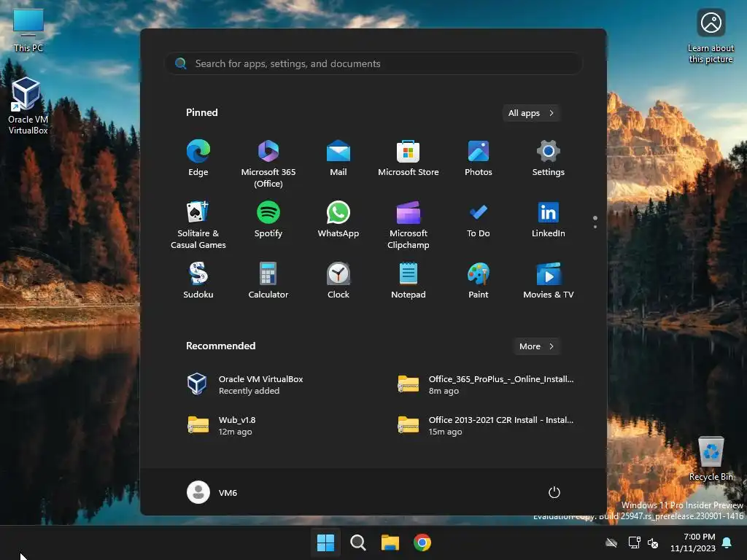Image resolution: width=747 pixels, height=560 pixels.
Task: Open Settings gear in pinned apps
Action: point(549,158)
